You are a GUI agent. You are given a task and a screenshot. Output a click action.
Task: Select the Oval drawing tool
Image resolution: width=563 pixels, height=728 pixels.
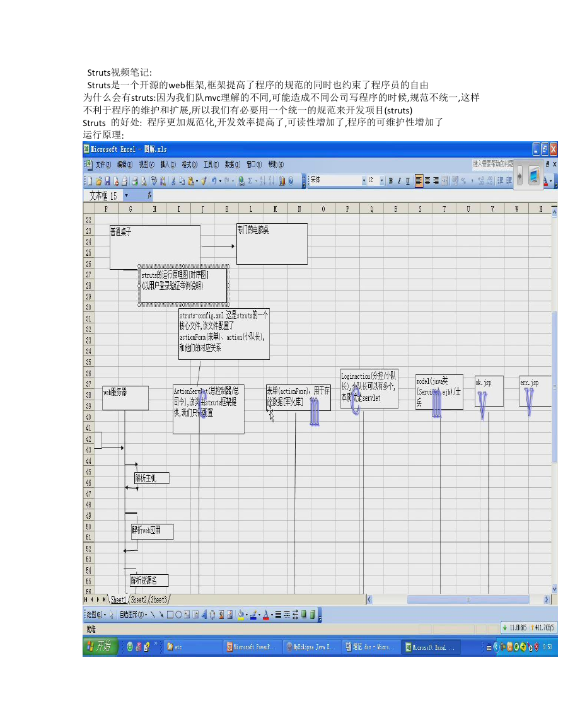pos(178,615)
